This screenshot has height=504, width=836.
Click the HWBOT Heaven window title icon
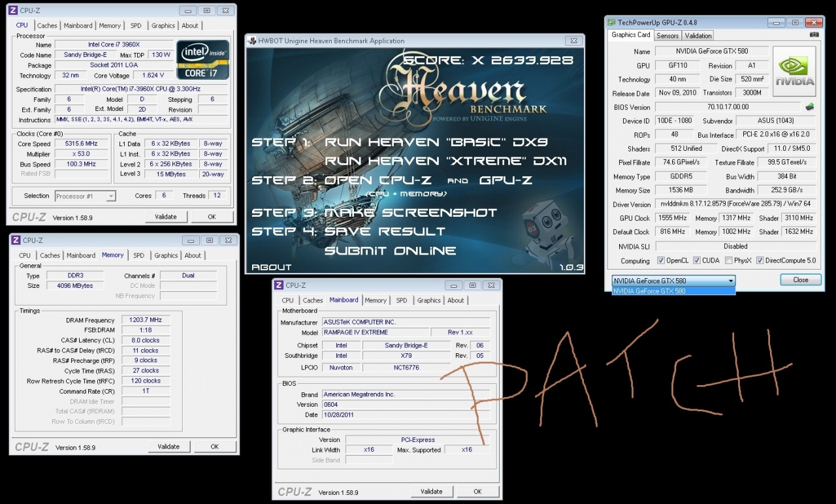(x=251, y=40)
